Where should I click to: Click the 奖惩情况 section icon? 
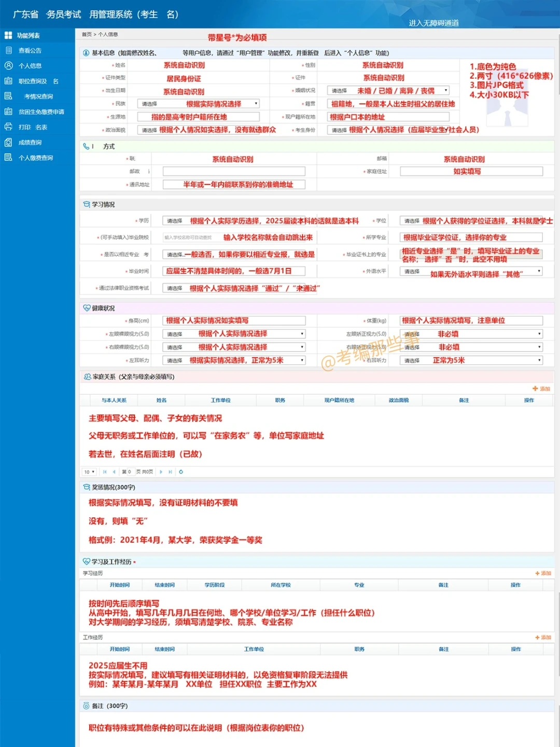[87, 487]
